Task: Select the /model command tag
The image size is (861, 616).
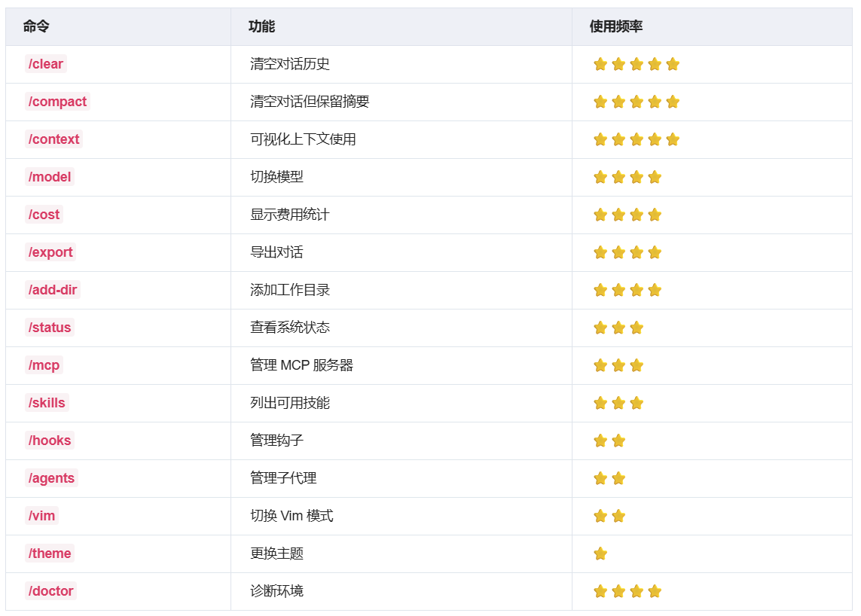Action: tap(50, 177)
